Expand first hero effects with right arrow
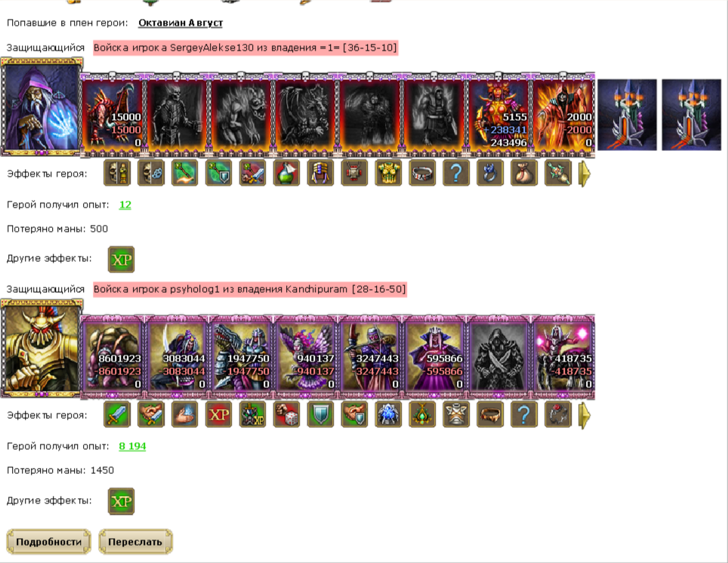This screenshot has height=563, width=728. point(585,174)
